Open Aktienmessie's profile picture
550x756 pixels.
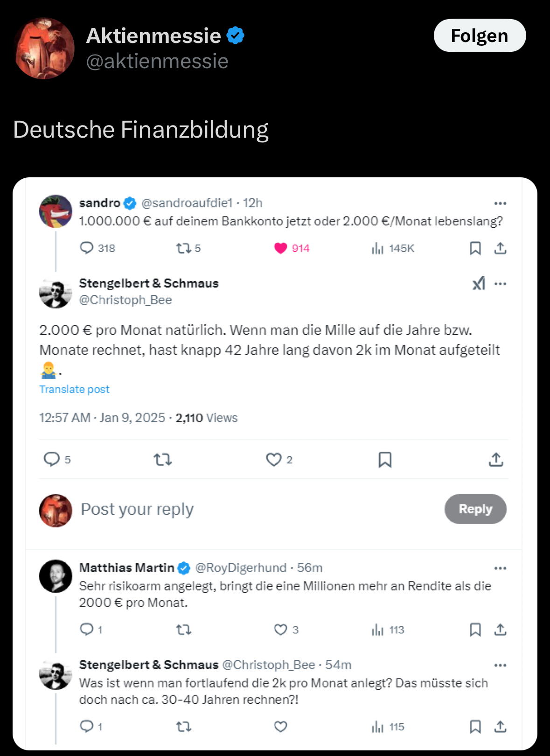click(44, 49)
